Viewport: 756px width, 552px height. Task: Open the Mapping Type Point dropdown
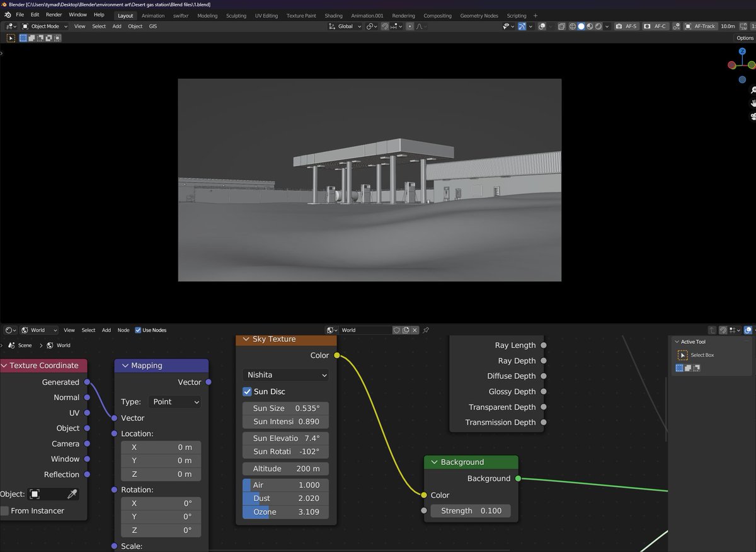click(175, 401)
